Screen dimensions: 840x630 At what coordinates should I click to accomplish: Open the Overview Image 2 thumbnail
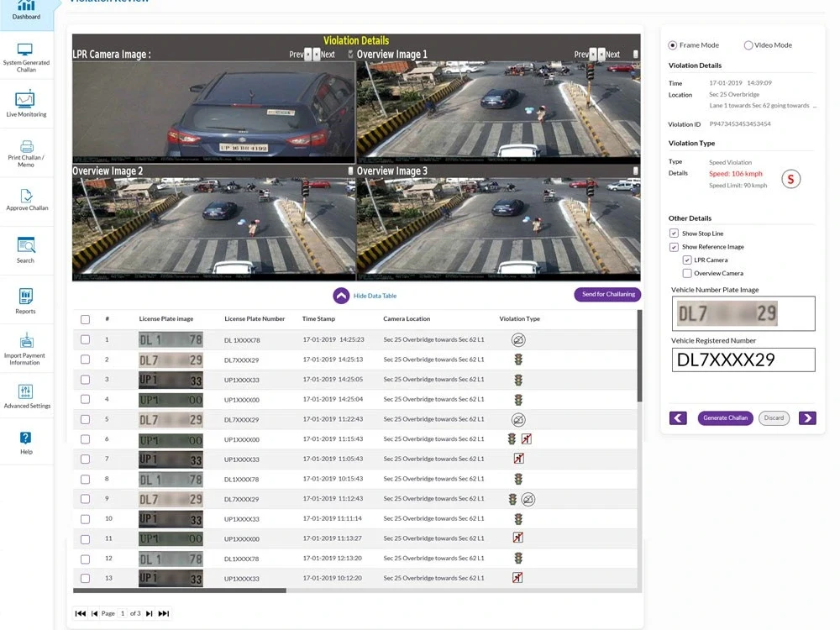coord(213,228)
